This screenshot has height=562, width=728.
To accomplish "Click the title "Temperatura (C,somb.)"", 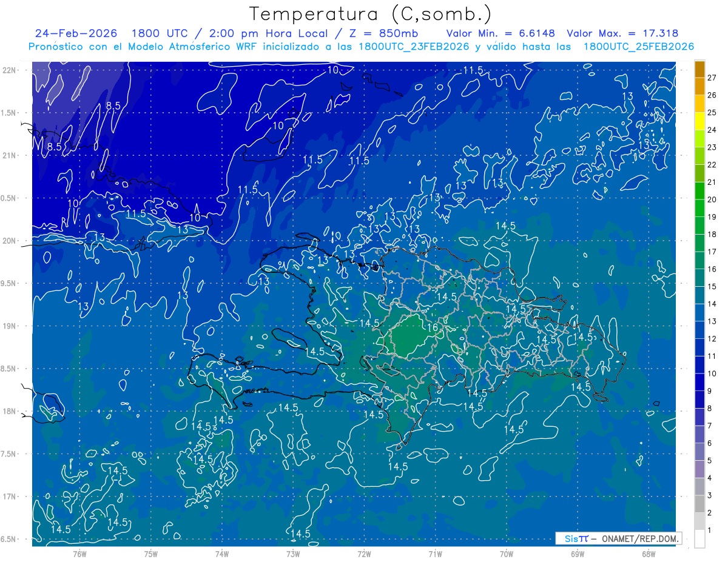I will click(x=371, y=14).
